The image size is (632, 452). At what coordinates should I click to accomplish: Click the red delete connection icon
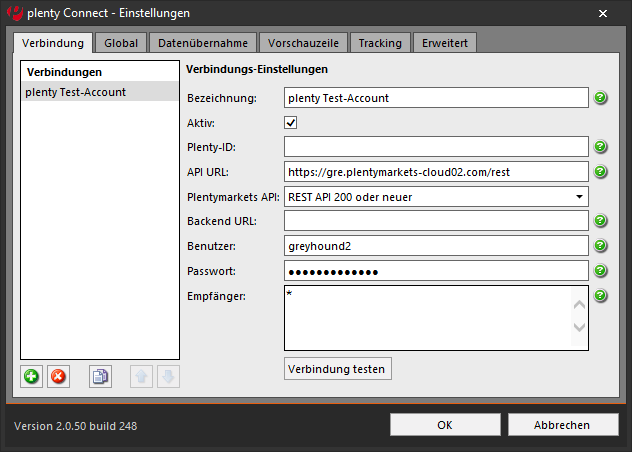pyautogui.click(x=58, y=377)
